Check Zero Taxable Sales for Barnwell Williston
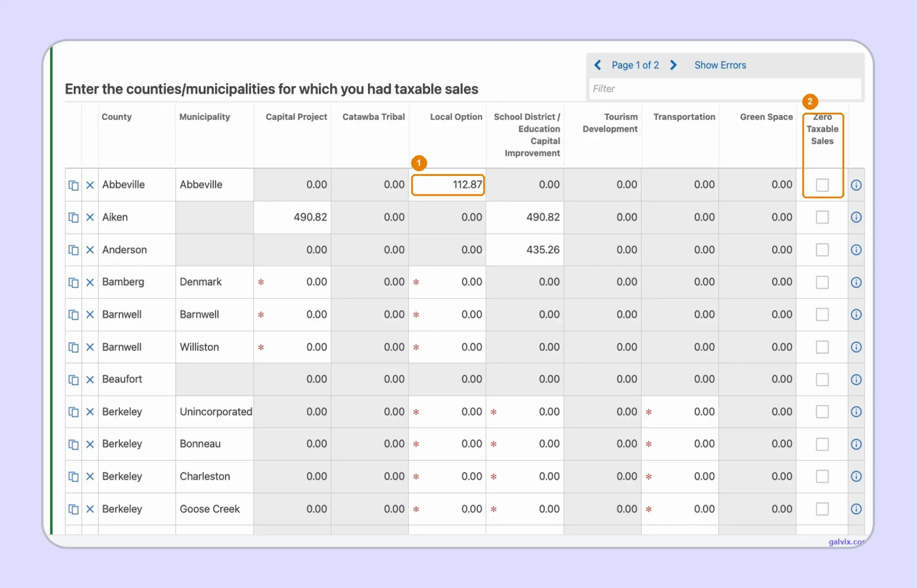Image resolution: width=917 pixels, height=588 pixels. (x=822, y=347)
